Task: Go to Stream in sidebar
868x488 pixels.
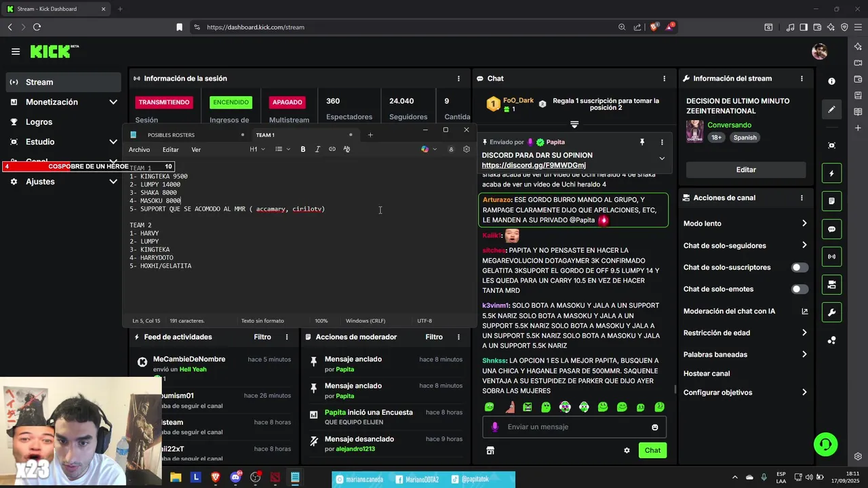Action: [x=64, y=82]
